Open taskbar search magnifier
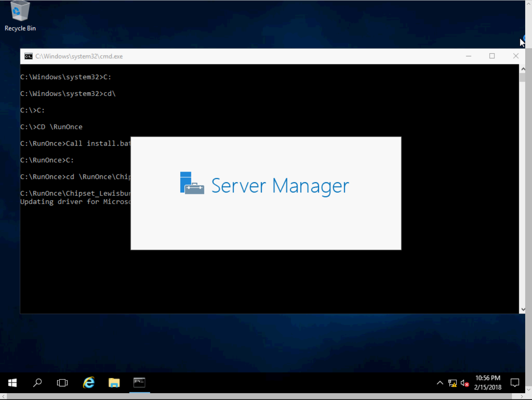This screenshot has width=532, height=400. pyautogui.click(x=38, y=382)
